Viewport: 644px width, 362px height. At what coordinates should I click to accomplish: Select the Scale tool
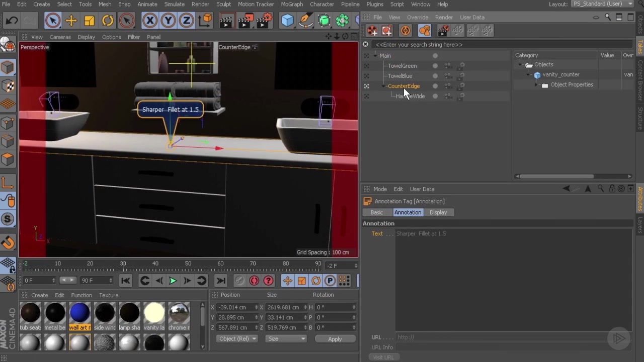pyautogui.click(x=89, y=20)
